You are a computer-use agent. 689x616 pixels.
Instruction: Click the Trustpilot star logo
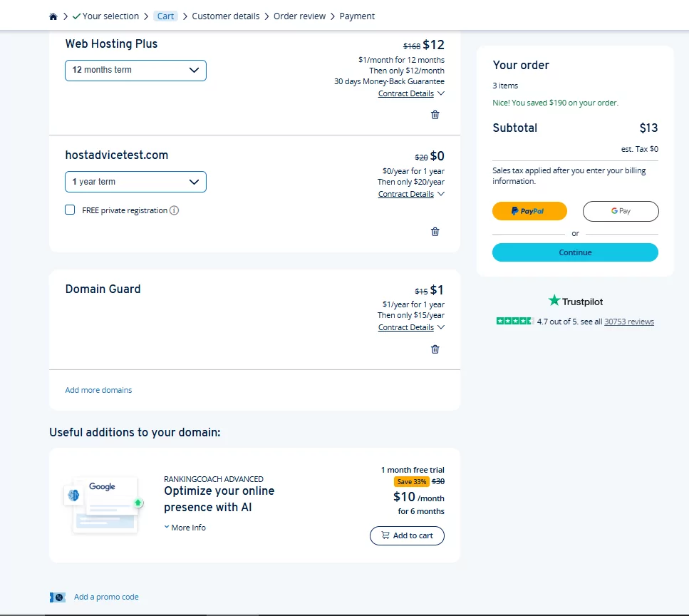pyautogui.click(x=554, y=301)
